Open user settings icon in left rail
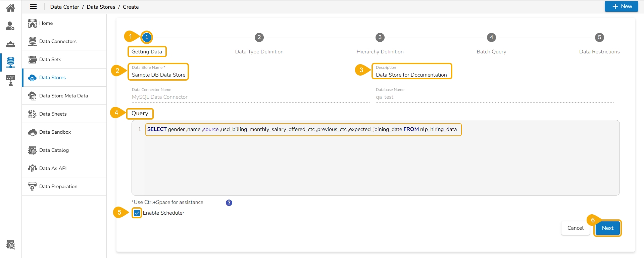The height and width of the screenshot is (258, 644). coord(10,26)
